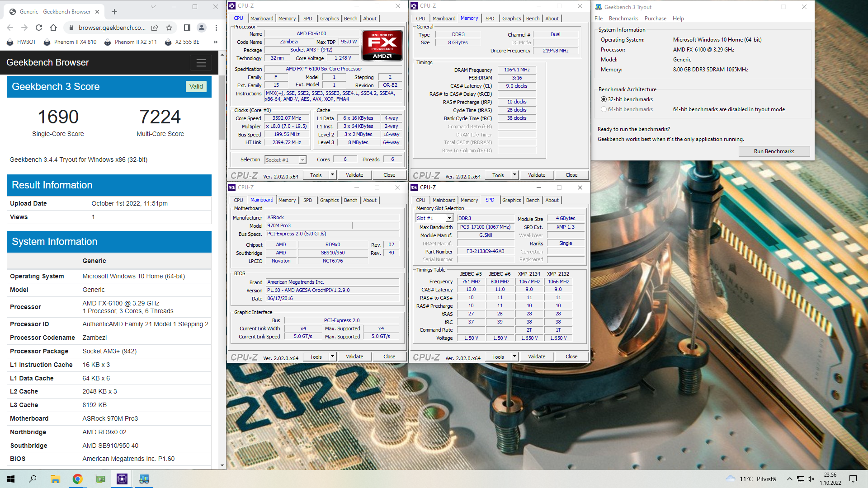868x488 pixels.
Task: Switch to Mainboard tab in top-left CPU-Z
Action: click(x=262, y=19)
